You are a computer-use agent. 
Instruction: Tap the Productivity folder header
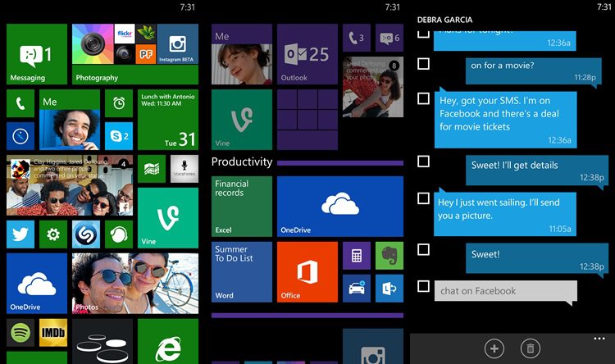242,162
